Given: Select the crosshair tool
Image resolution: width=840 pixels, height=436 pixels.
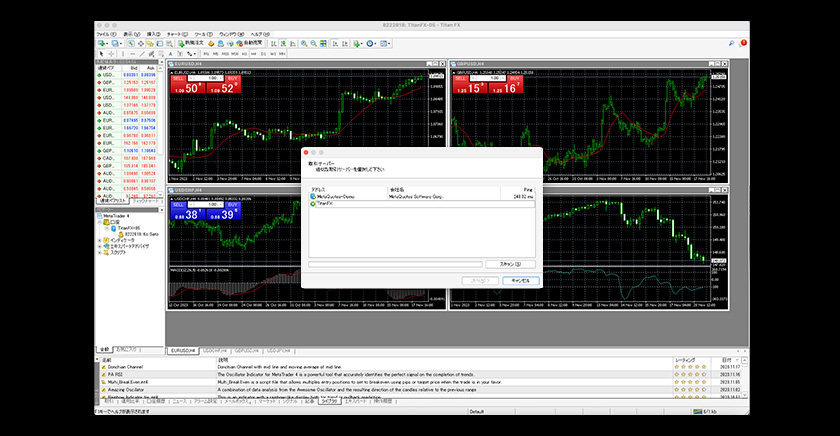Looking at the screenshot, I should 110,55.
